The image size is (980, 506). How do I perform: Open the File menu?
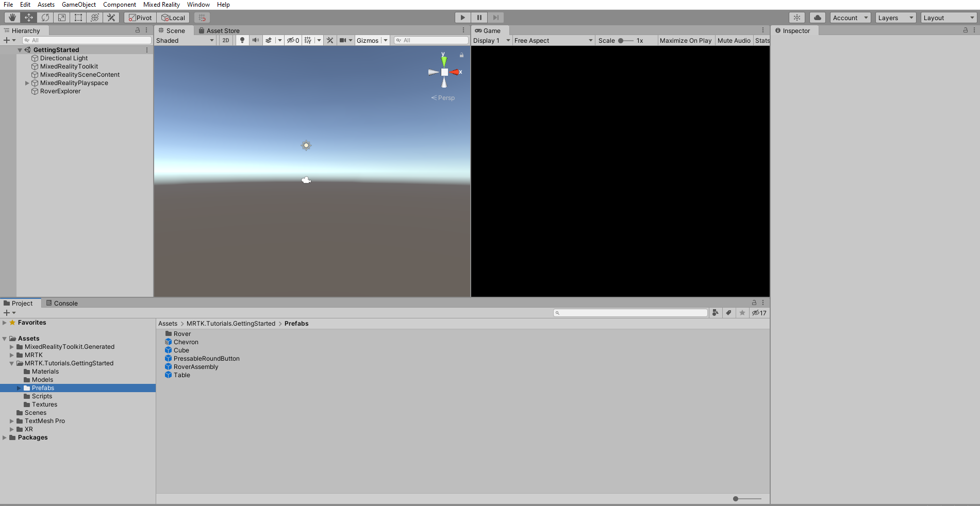(8, 5)
